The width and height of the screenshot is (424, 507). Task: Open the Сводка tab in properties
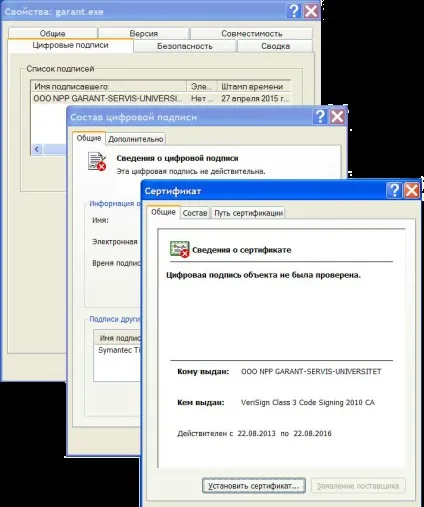[275, 46]
